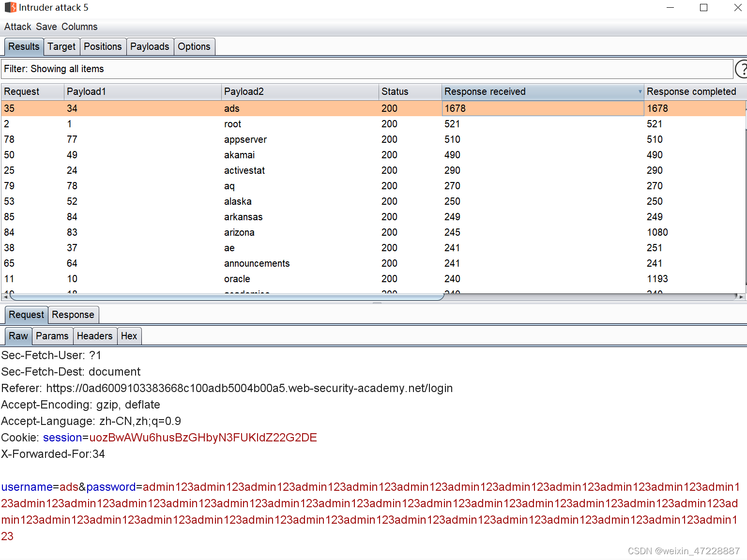Open the Attack menu
Viewport: 747px width, 560px height.
18,27
